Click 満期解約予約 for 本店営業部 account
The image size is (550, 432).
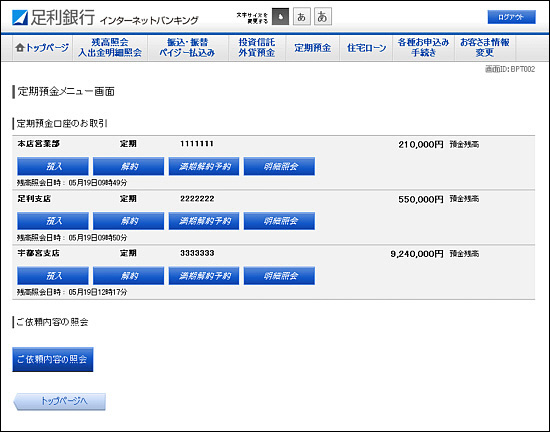click(204, 166)
